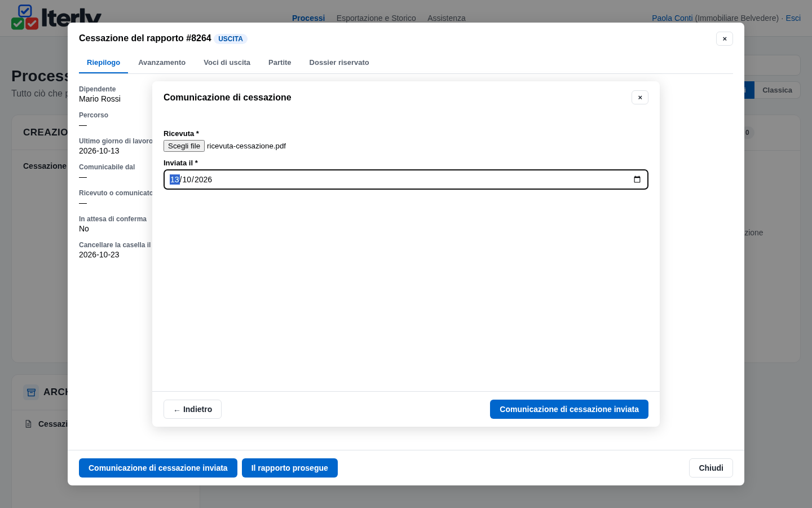Click the Cessazione del rapporto #8264 title
The image size is (812, 508).
145,38
